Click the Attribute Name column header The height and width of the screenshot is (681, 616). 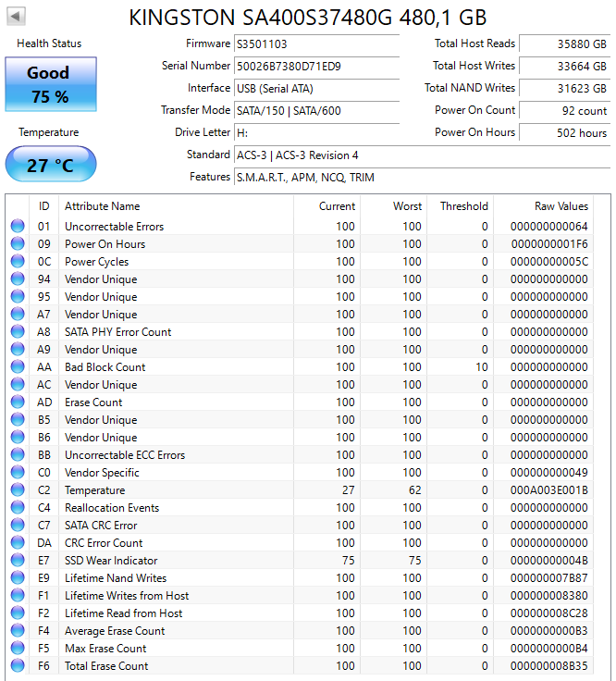click(102, 206)
